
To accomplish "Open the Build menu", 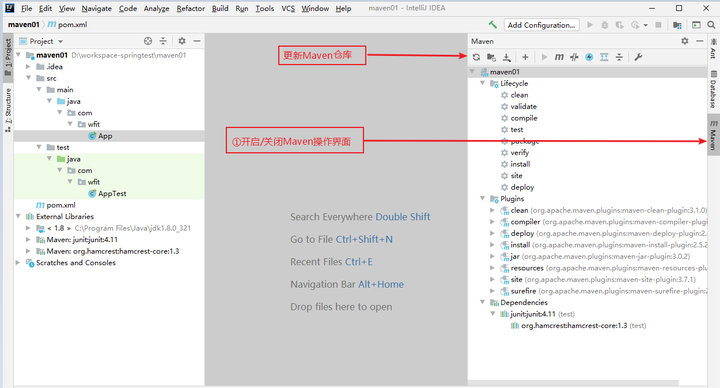I will (x=220, y=8).
